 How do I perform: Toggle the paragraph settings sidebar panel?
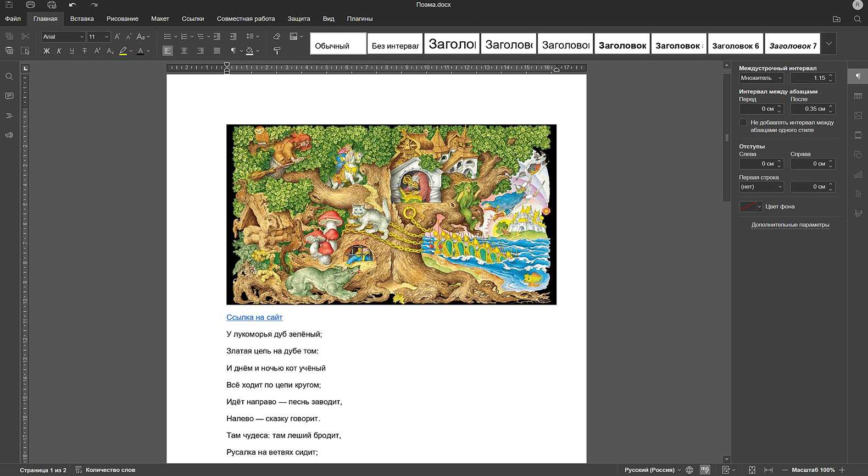tap(858, 76)
